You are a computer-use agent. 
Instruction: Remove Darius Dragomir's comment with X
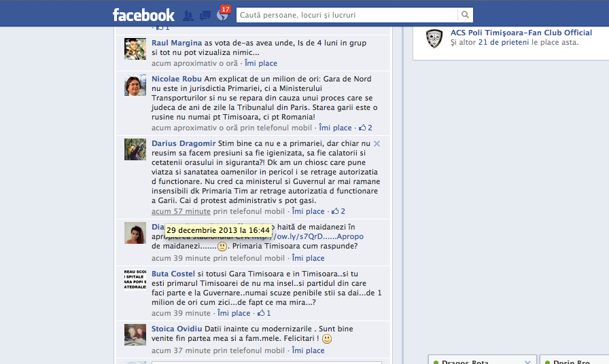(377, 143)
